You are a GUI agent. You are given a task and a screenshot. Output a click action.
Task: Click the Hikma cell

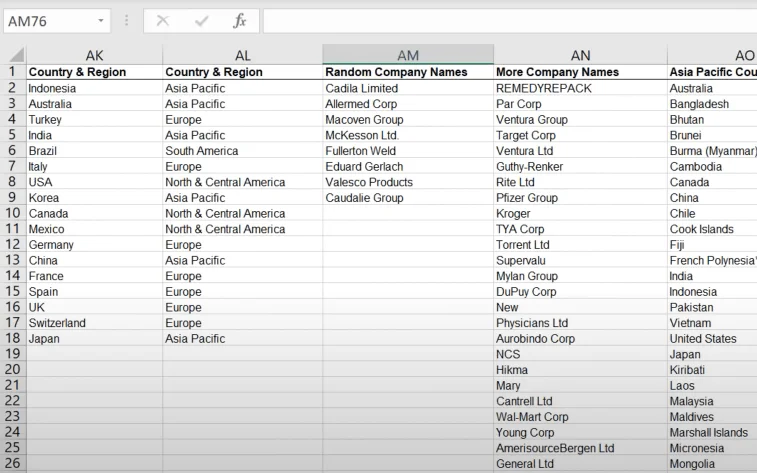[580, 370]
